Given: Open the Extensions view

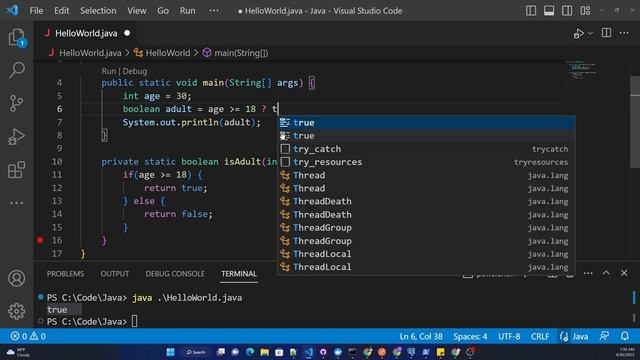Looking at the screenshot, I should pos(16,170).
